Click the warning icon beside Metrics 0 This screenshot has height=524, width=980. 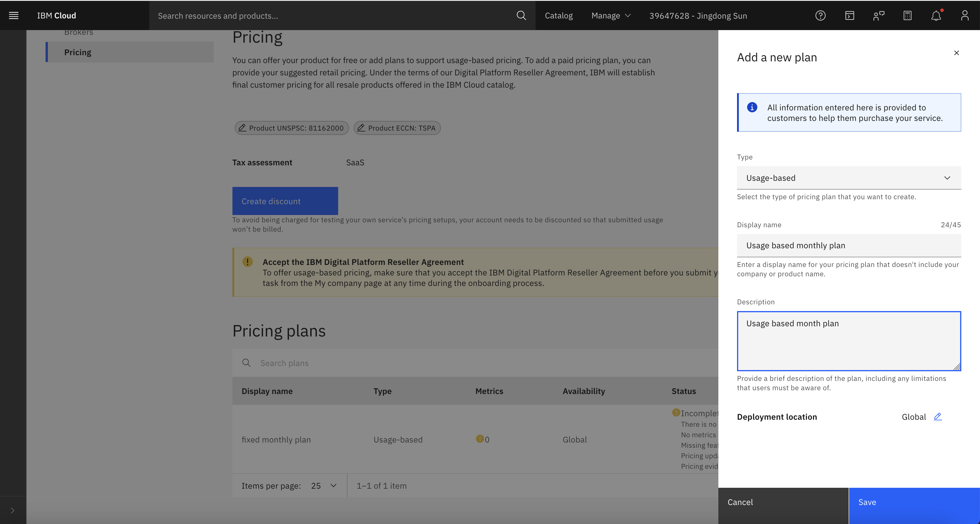click(480, 438)
